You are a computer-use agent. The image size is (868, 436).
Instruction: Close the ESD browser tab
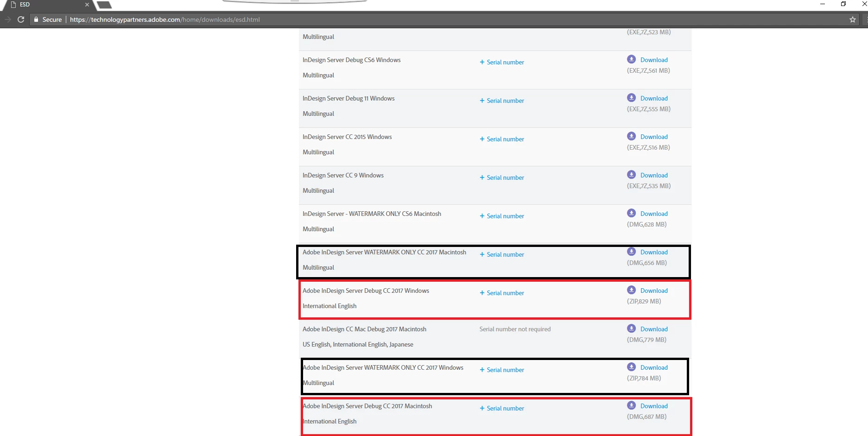[x=87, y=5]
